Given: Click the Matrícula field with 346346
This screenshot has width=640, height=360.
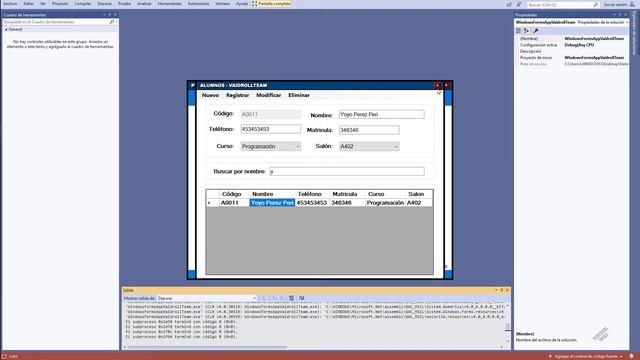Looking at the screenshot, I should tap(369, 130).
